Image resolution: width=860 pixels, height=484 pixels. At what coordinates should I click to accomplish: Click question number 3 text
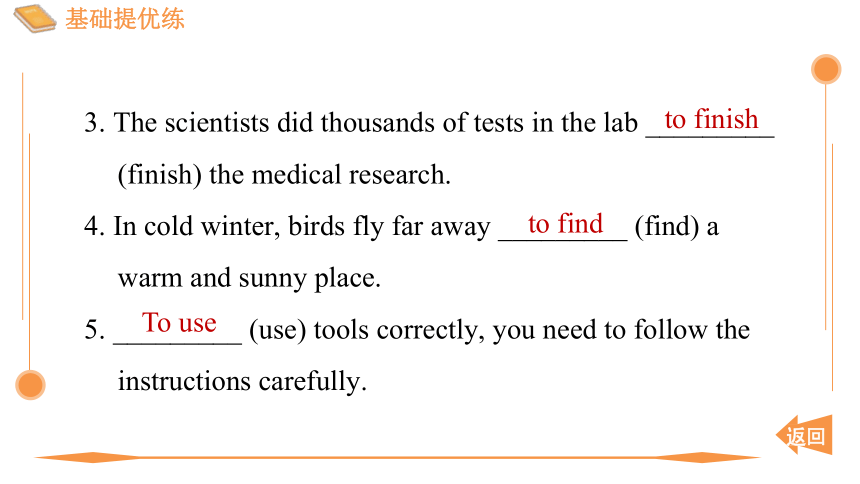coord(94,122)
